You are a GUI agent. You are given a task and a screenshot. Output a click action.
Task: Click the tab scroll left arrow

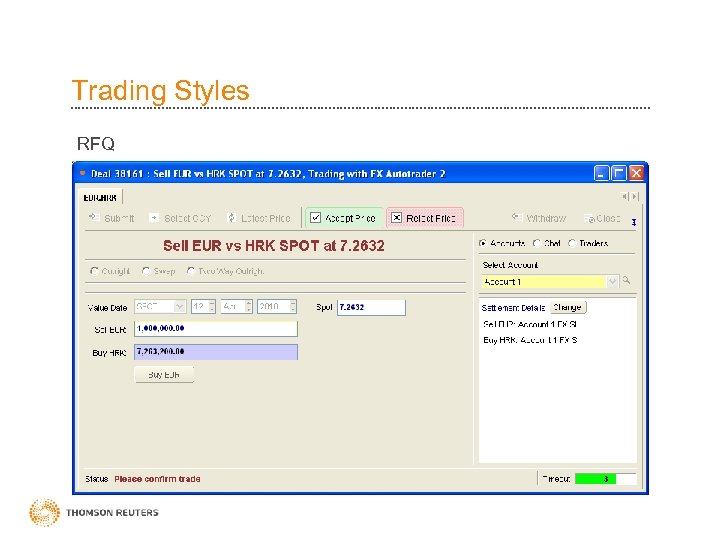625,197
